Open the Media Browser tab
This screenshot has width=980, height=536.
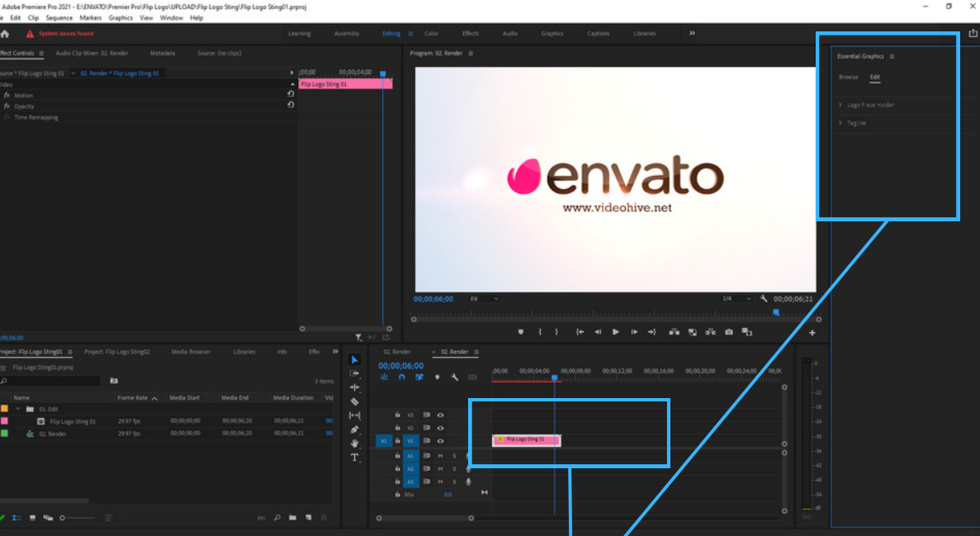[191, 352]
